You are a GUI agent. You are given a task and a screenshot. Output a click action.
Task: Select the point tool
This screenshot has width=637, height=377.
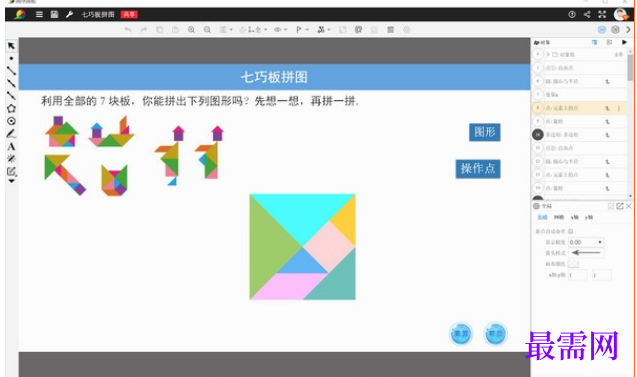11,58
